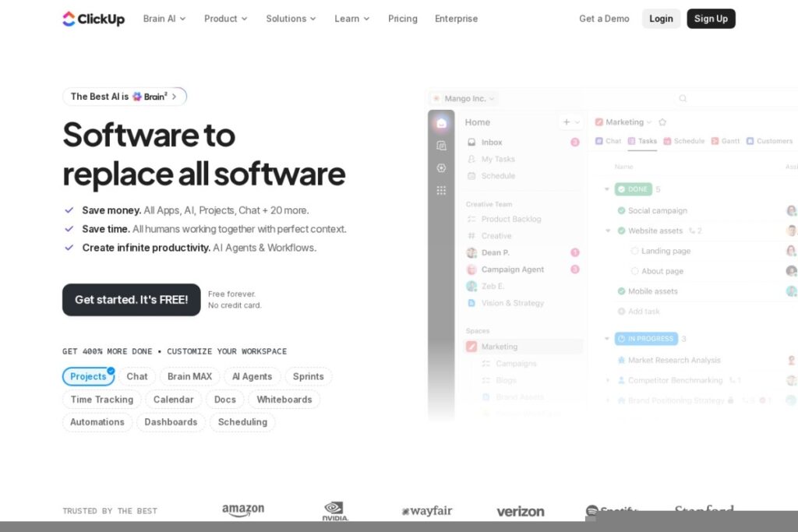Switch to the Chat tab
798x532 pixels.
click(x=608, y=142)
